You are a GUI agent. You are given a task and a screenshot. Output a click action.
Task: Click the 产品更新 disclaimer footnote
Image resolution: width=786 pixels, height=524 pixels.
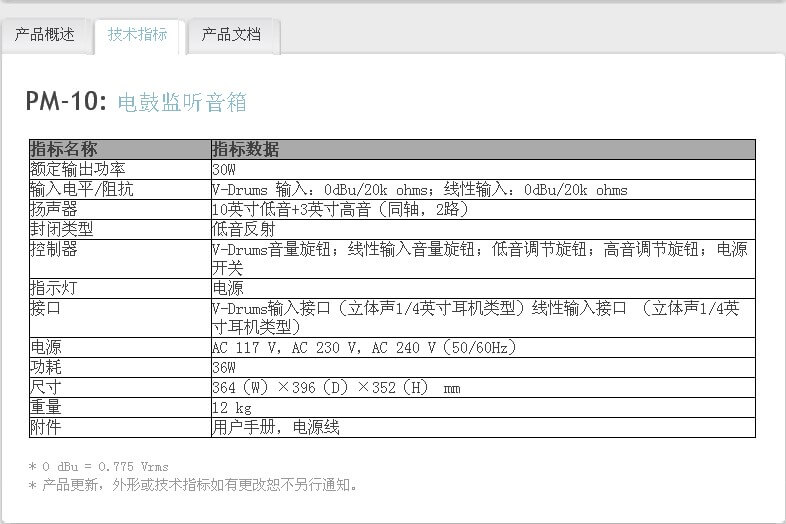coord(193,485)
